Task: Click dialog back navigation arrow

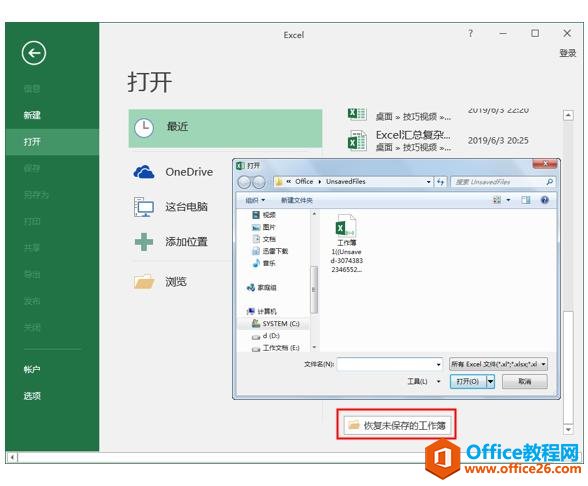Action: pyautogui.click(x=244, y=182)
